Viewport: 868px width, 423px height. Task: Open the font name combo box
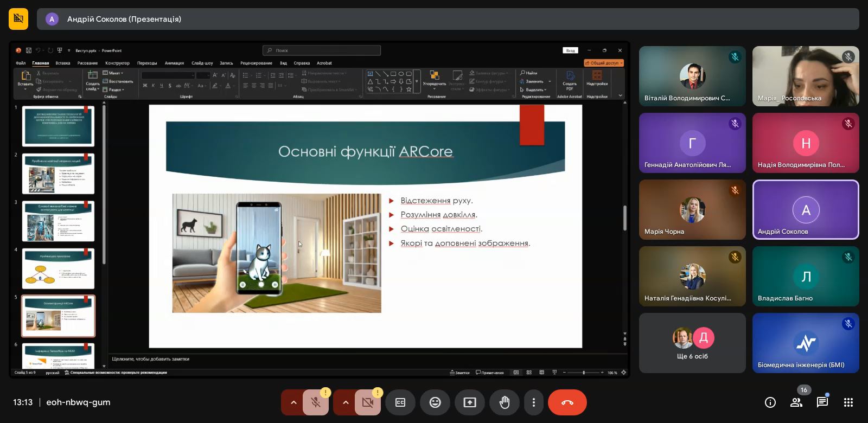point(168,75)
